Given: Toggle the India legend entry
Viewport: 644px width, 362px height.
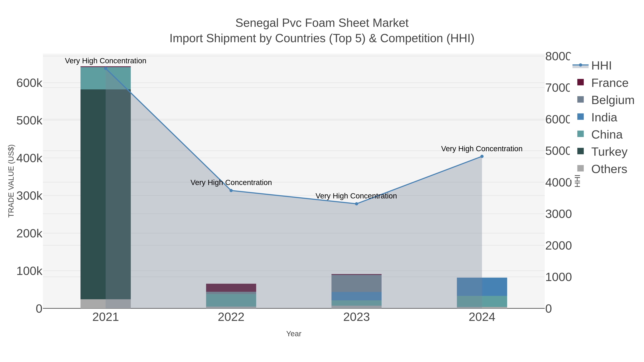Looking at the screenshot, I should [x=597, y=117].
